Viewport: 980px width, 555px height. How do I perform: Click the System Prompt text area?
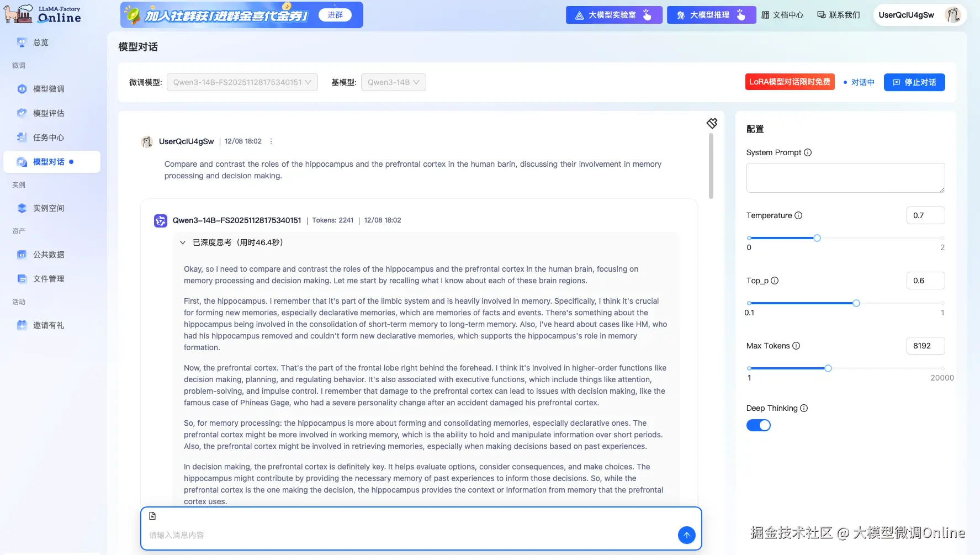pyautogui.click(x=846, y=178)
